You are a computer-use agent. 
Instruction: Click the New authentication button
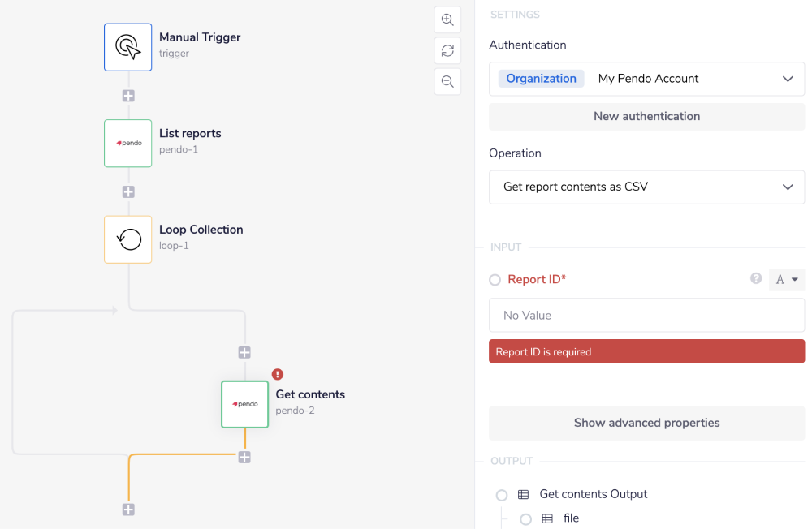point(646,116)
